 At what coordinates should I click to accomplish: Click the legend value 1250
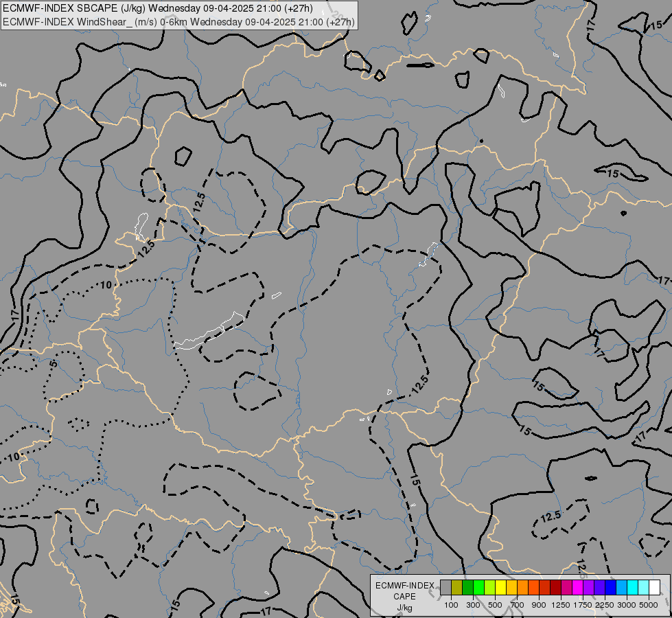pyautogui.click(x=561, y=605)
